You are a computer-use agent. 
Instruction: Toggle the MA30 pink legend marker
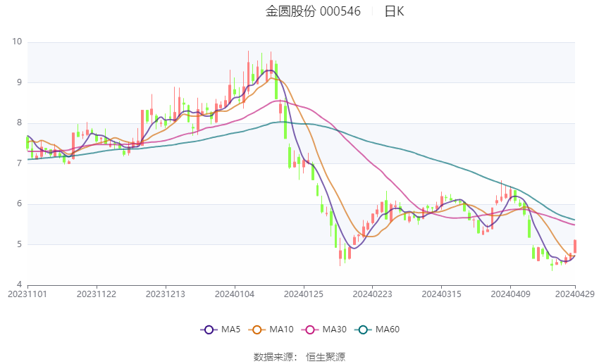310,330
